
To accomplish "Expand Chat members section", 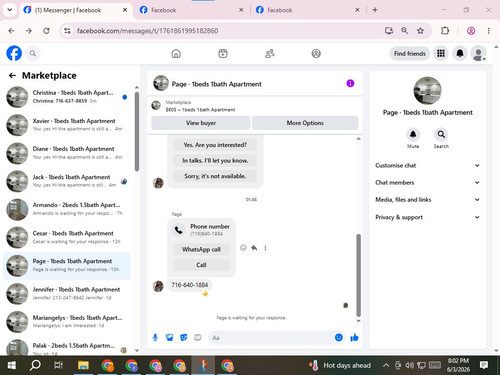I will point(427,182).
